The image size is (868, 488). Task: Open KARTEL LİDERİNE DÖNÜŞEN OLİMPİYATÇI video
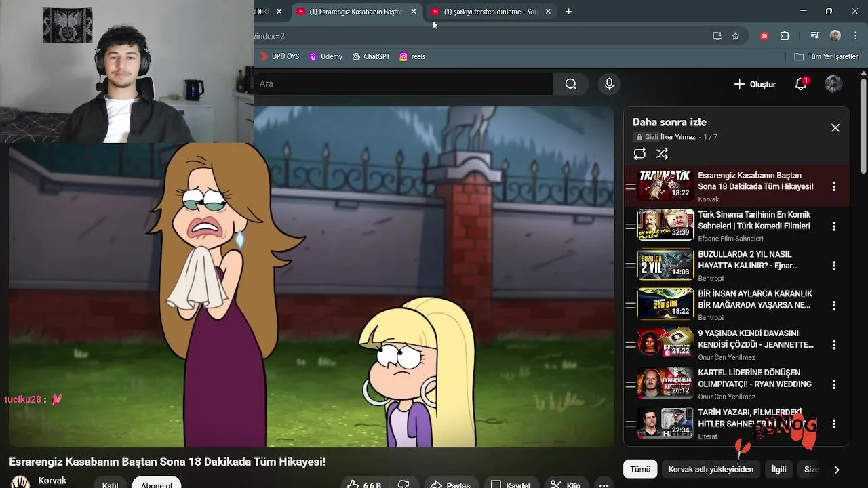click(x=755, y=378)
